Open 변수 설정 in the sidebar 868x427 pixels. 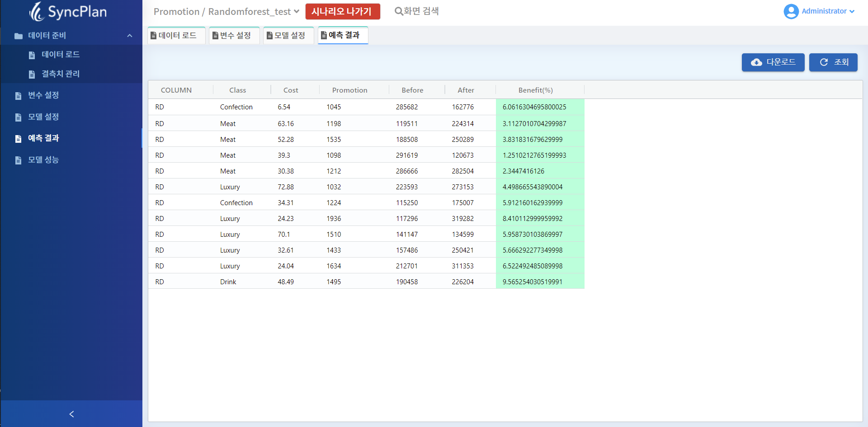pos(43,95)
